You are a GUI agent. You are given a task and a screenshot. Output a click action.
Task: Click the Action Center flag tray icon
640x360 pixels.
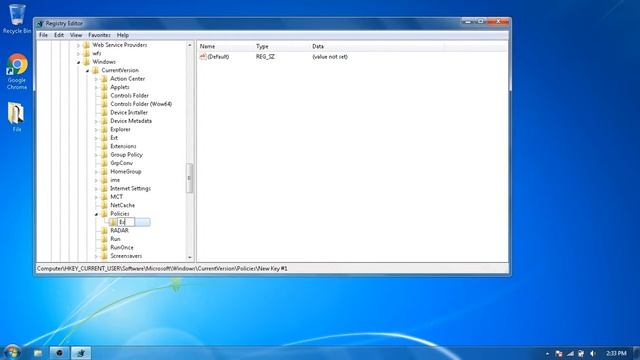(x=559, y=353)
